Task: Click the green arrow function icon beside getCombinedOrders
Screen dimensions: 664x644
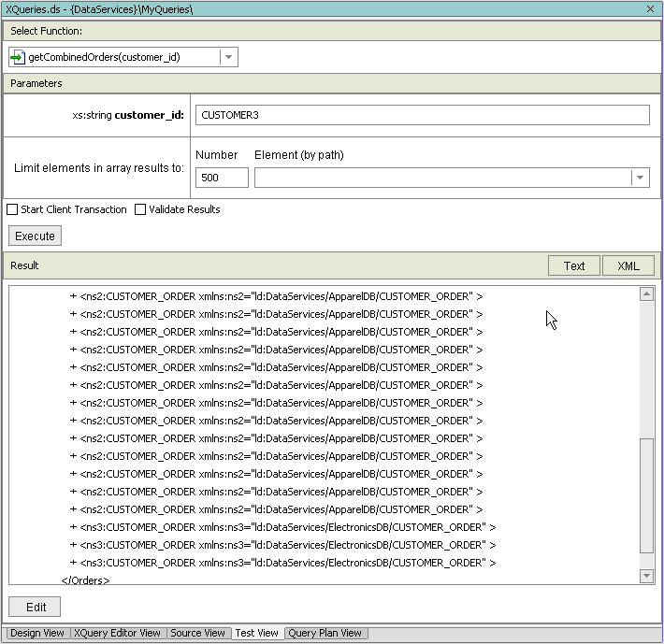Action: 18,57
